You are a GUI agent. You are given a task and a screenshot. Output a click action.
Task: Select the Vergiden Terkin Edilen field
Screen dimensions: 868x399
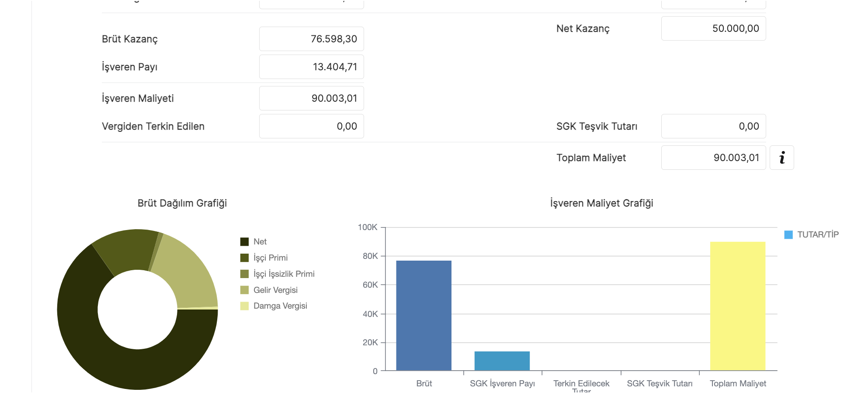point(312,126)
